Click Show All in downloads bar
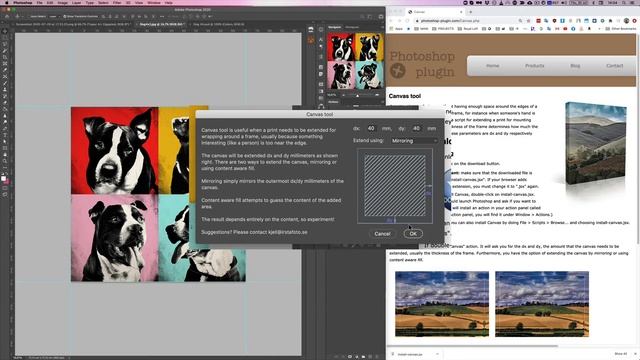This screenshot has height=360, width=640. (x=620, y=354)
